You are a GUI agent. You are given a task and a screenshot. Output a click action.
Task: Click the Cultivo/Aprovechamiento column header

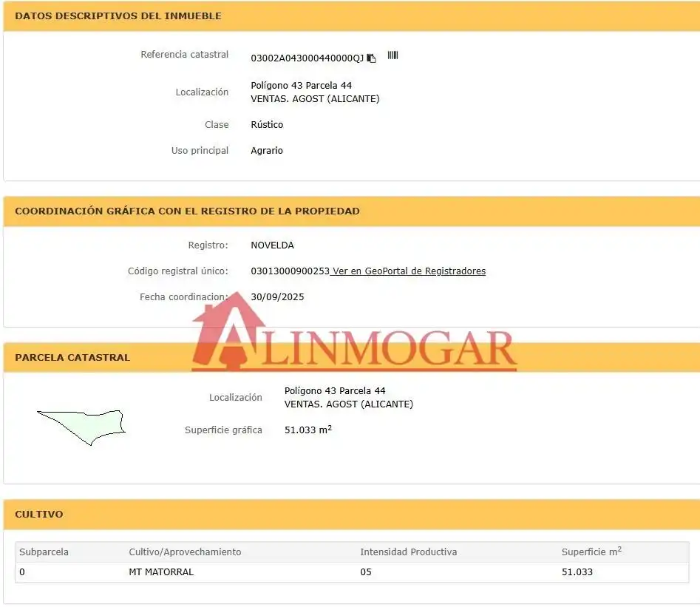[185, 552]
